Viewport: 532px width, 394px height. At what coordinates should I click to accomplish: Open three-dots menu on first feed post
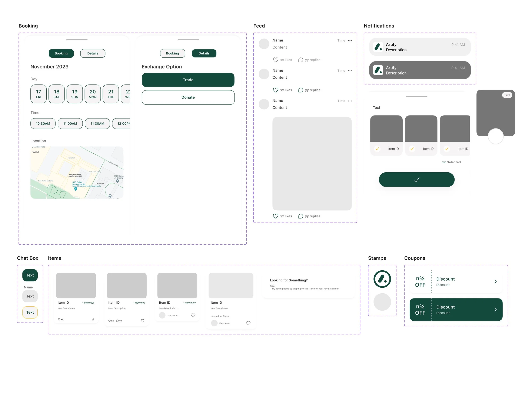click(350, 41)
